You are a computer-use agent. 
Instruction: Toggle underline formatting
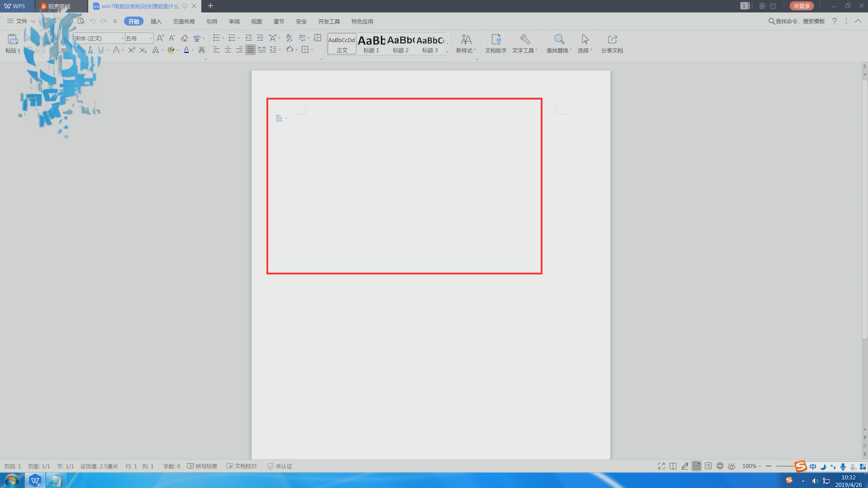pos(101,50)
